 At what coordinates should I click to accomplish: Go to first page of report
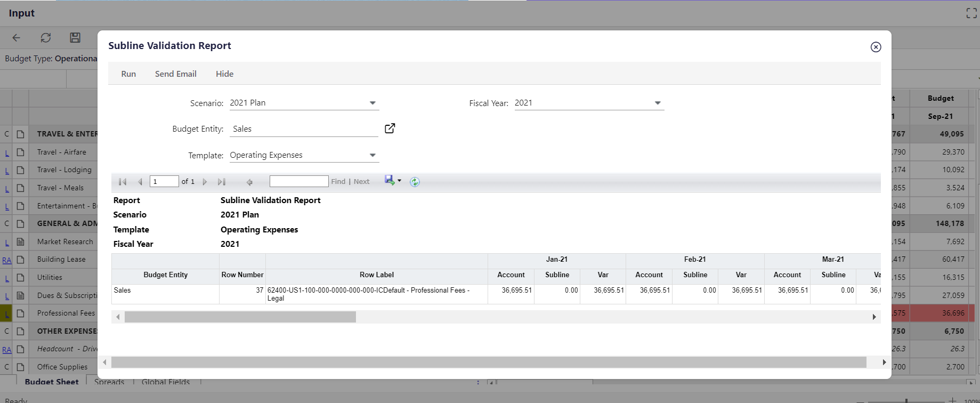pyautogui.click(x=123, y=182)
